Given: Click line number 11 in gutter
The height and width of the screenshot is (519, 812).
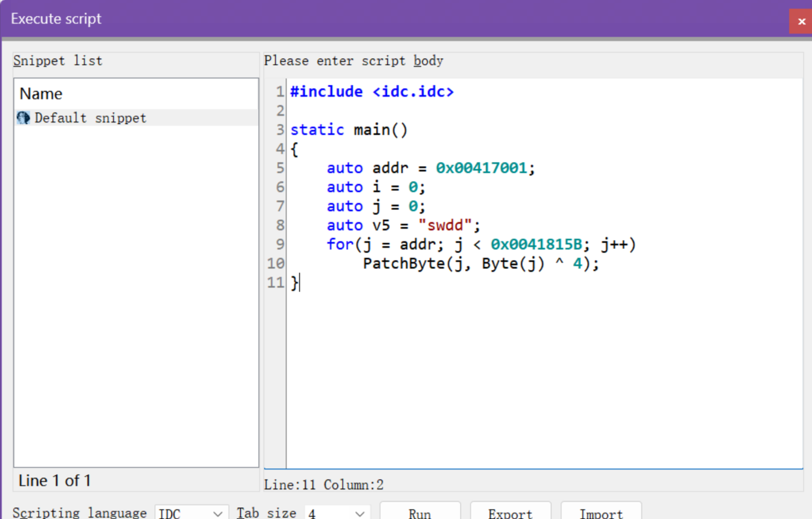Looking at the screenshot, I should [276, 283].
